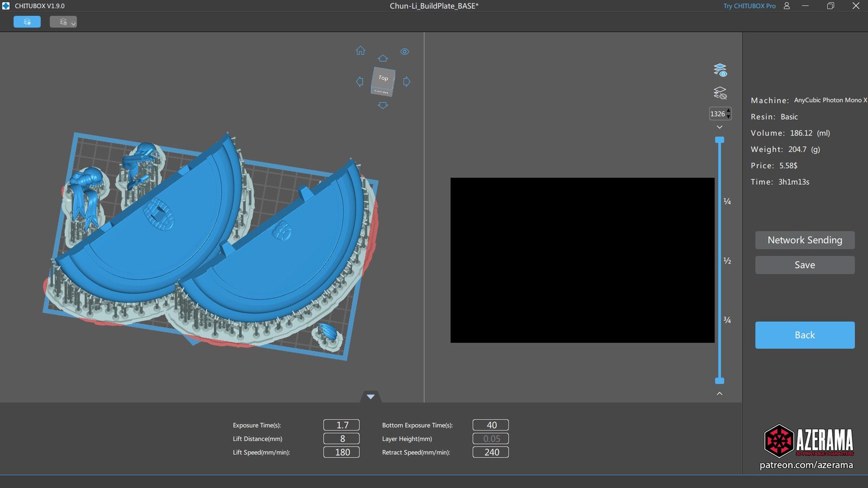
Task: Rotate view using the right arrow beside cube
Action: pos(406,81)
